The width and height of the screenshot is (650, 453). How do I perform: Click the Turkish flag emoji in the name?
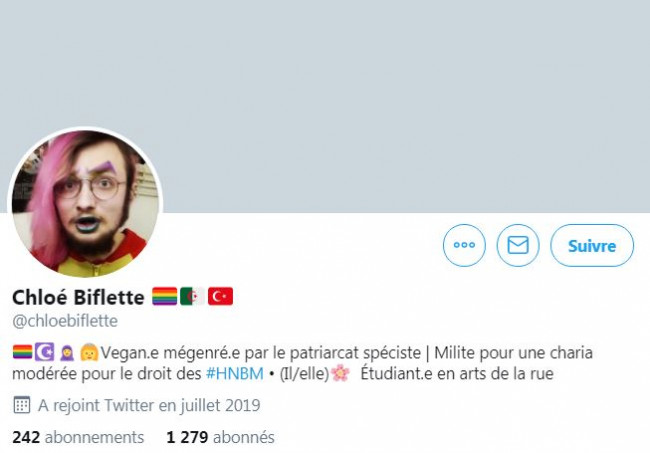[220, 296]
